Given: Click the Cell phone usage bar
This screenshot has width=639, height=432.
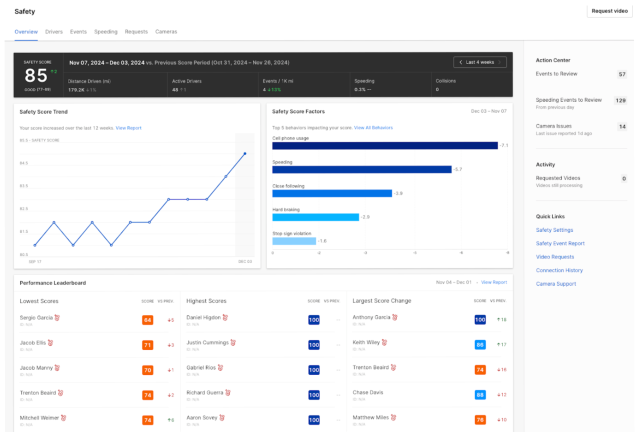Looking at the screenshot, I should [x=384, y=146].
